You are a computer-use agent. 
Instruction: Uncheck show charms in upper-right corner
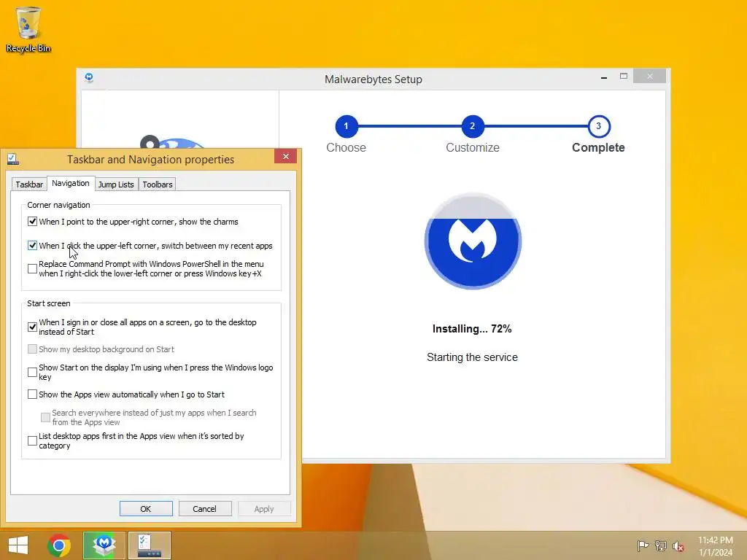[x=32, y=222]
